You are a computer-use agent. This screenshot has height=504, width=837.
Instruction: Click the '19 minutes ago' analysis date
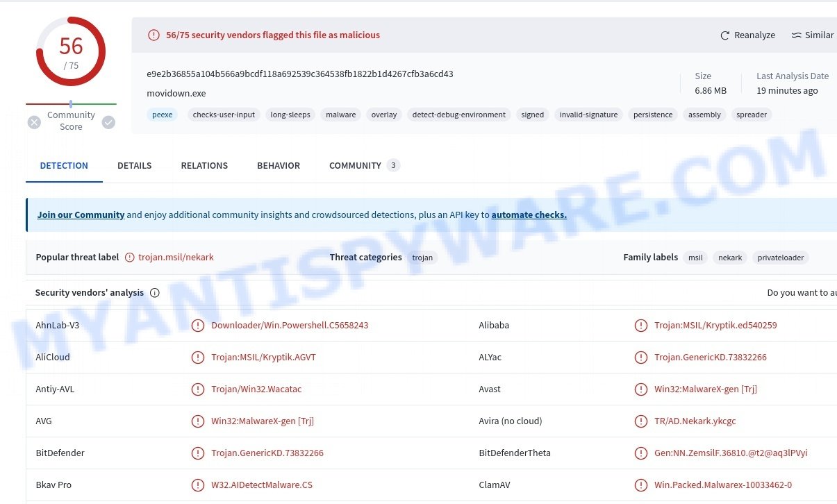[x=787, y=91]
